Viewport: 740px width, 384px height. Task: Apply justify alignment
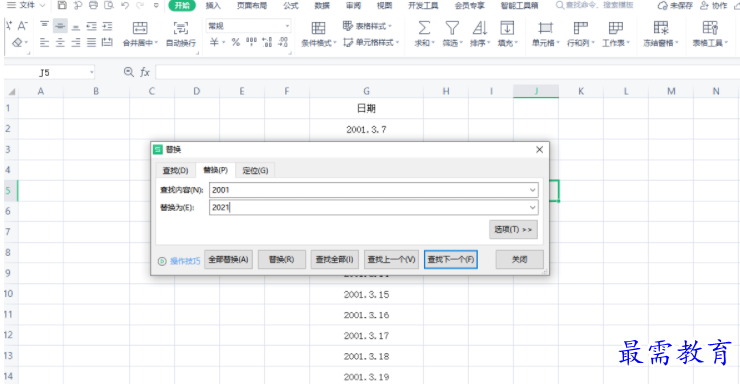pos(92,42)
